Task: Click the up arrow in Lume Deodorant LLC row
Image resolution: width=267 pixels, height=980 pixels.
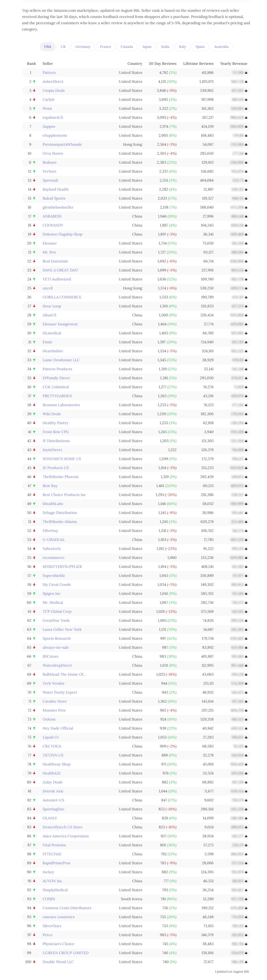Action: point(34,360)
